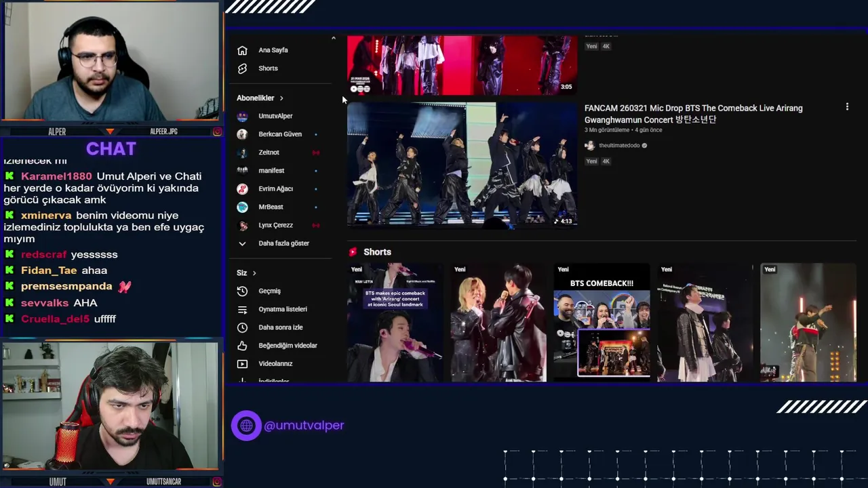Click the 3 Mn görüntüleme view count

[x=607, y=130]
